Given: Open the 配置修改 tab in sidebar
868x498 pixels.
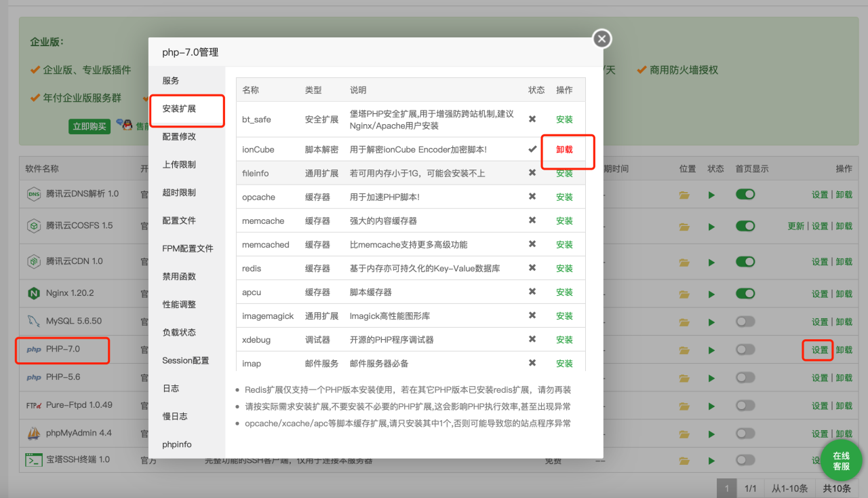Looking at the screenshot, I should [179, 136].
